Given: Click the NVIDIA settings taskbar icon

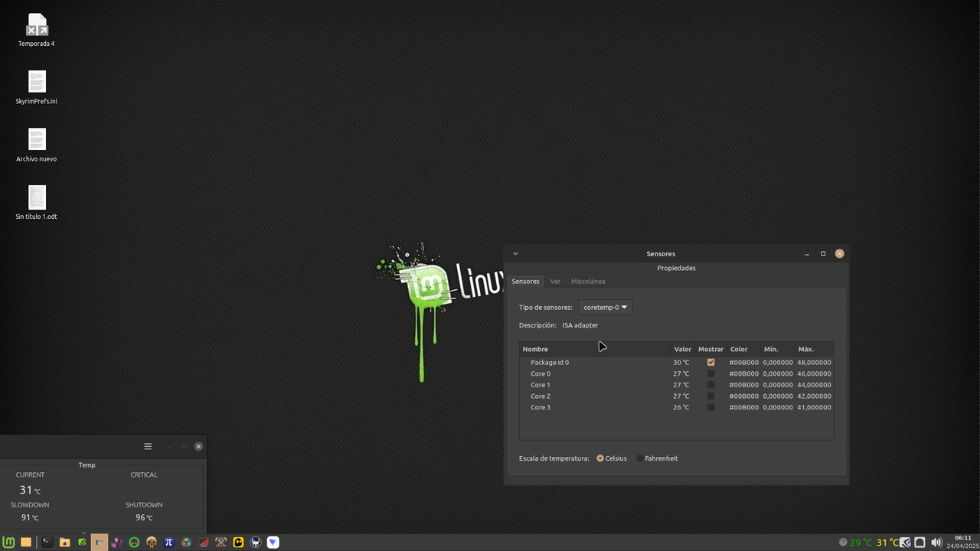Looking at the screenshot, I should (81, 542).
